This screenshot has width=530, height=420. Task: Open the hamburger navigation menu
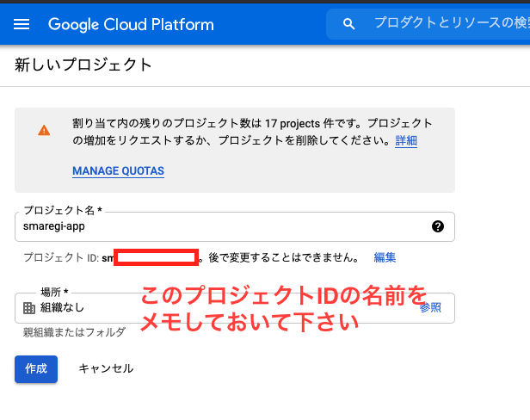click(x=22, y=24)
